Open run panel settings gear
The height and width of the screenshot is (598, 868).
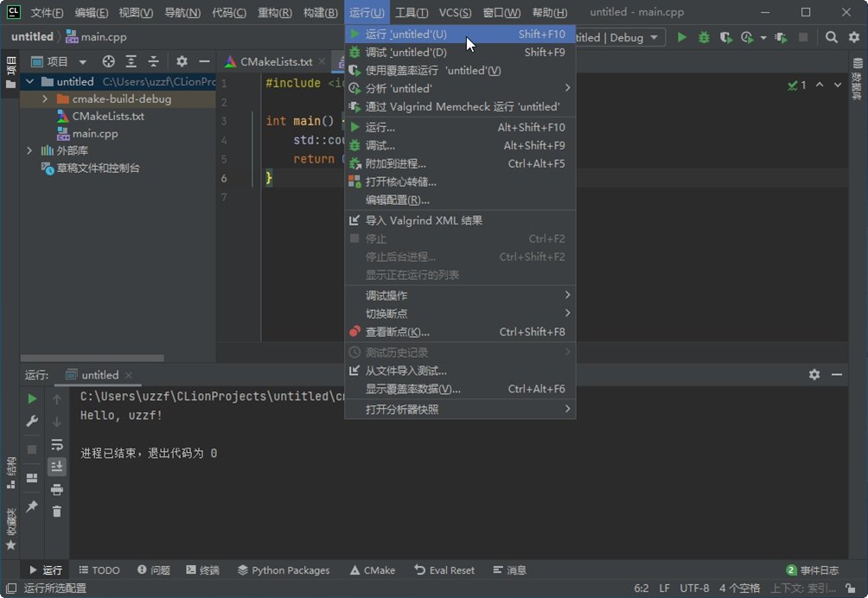pos(814,374)
